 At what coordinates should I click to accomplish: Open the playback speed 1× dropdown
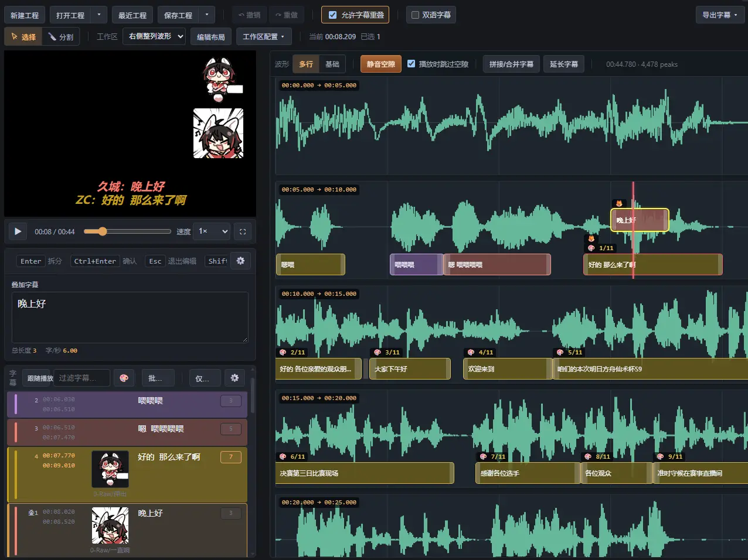click(x=212, y=231)
